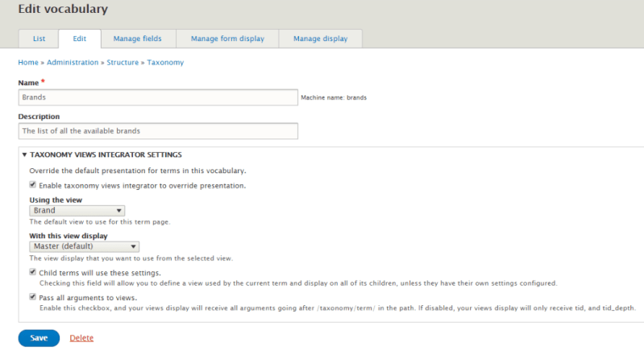This screenshot has height=355, width=644.
Task: Click the red Delete link
Action: pos(81,338)
